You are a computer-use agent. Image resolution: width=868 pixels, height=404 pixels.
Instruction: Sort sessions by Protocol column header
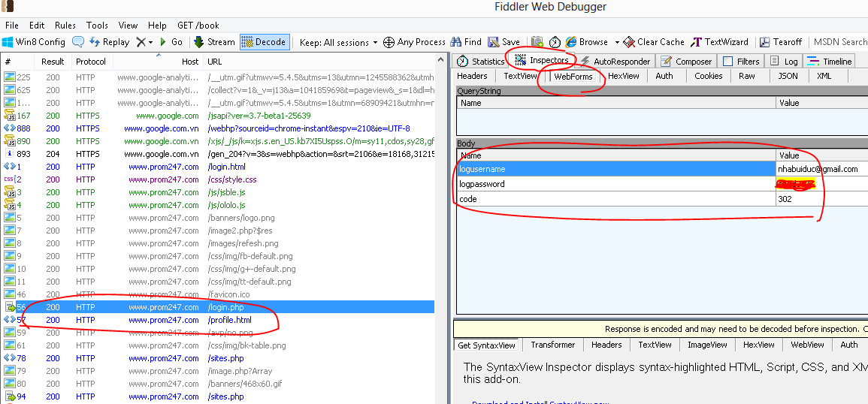[90, 62]
